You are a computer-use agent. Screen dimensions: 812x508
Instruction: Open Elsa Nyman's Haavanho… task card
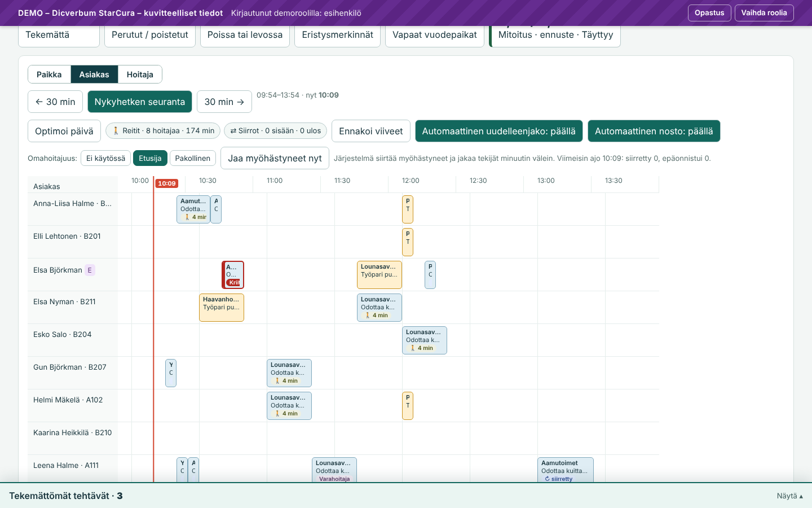pos(222,308)
